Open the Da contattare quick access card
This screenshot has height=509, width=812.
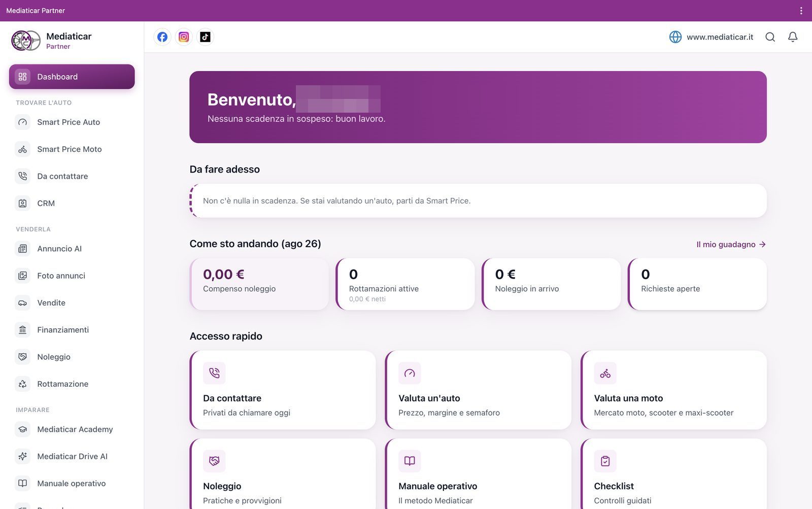click(x=283, y=390)
